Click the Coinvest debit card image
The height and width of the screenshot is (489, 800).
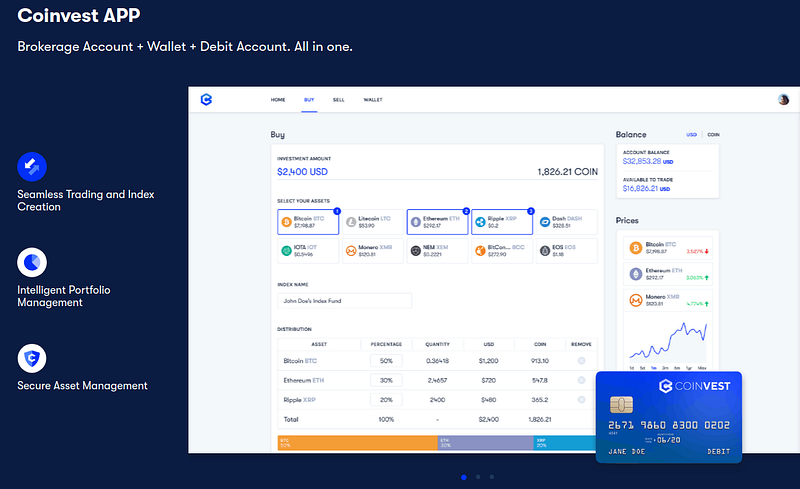(x=669, y=418)
